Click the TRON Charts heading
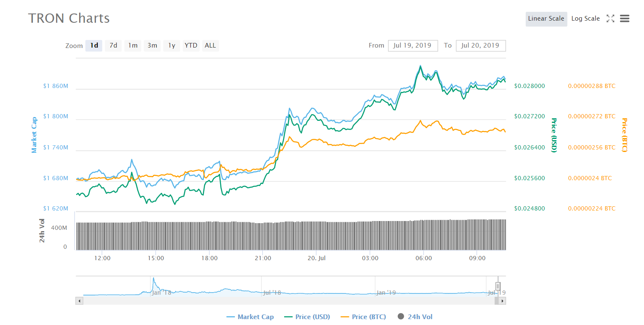Screen dimensions: 644x325 coord(69,19)
